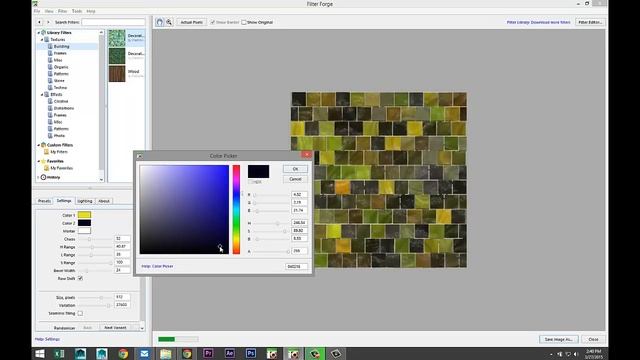Click the Next Variant button
Screen dimensions: 640x360
coord(115,328)
